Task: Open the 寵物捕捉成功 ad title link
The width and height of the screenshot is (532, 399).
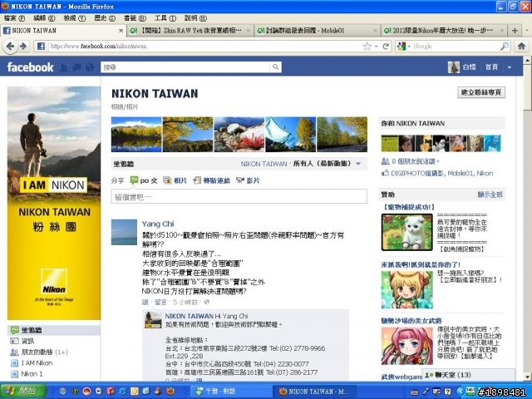Action: click(x=408, y=207)
